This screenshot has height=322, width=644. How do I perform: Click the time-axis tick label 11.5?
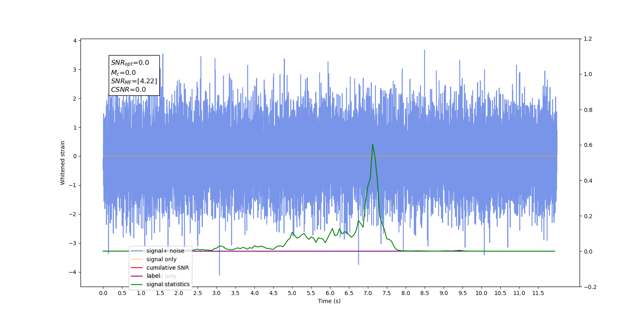coord(538,293)
